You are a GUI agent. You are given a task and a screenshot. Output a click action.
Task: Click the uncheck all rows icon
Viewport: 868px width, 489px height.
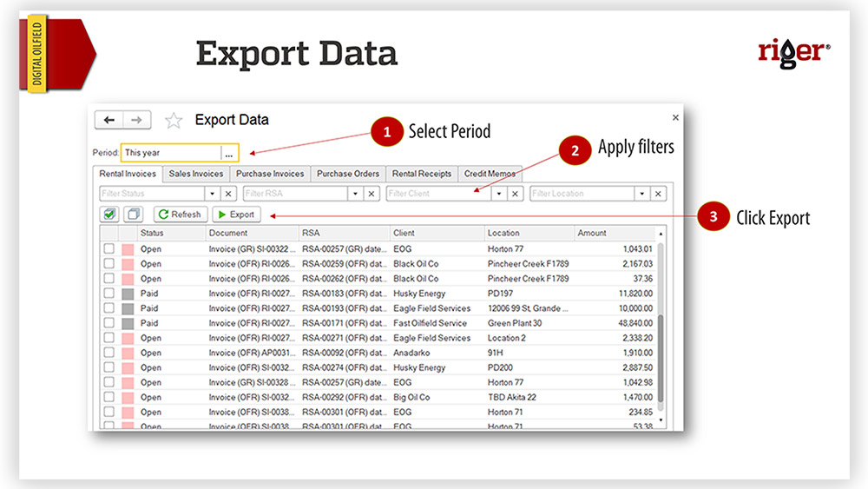click(133, 214)
